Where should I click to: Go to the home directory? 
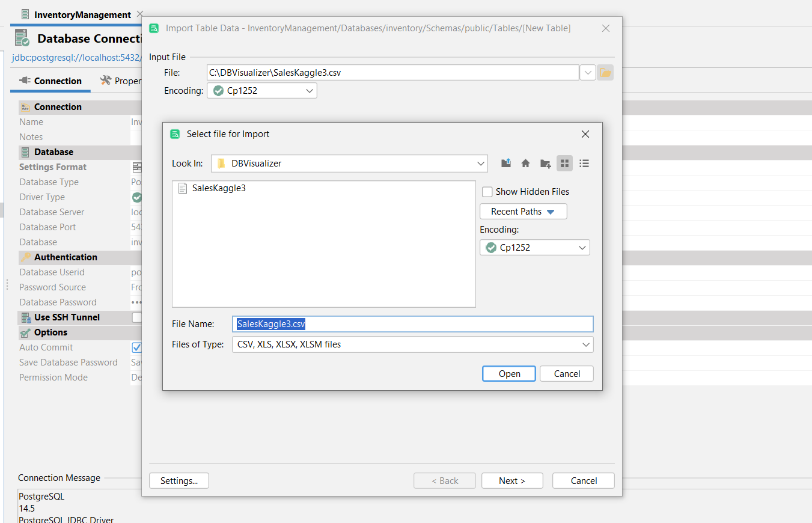coord(525,163)
